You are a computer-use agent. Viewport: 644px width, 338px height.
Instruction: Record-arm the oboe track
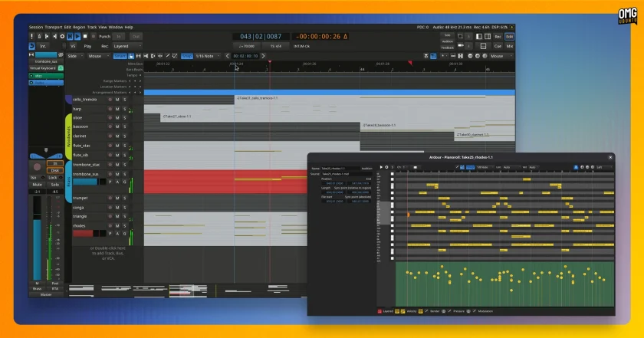coord(110,118)
